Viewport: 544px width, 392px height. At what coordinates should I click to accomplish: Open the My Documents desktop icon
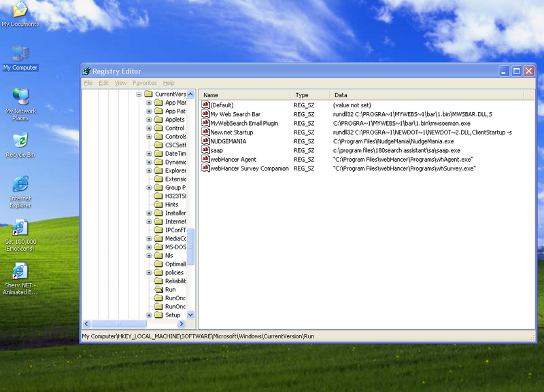[20, 14]
